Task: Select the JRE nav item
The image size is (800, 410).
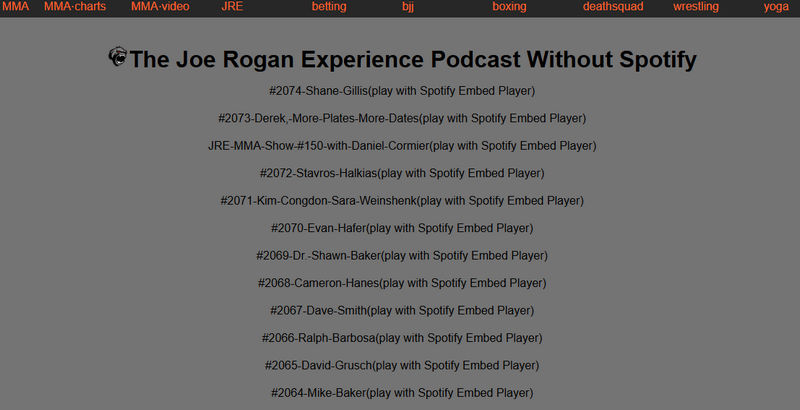Action: click(232, 7)
